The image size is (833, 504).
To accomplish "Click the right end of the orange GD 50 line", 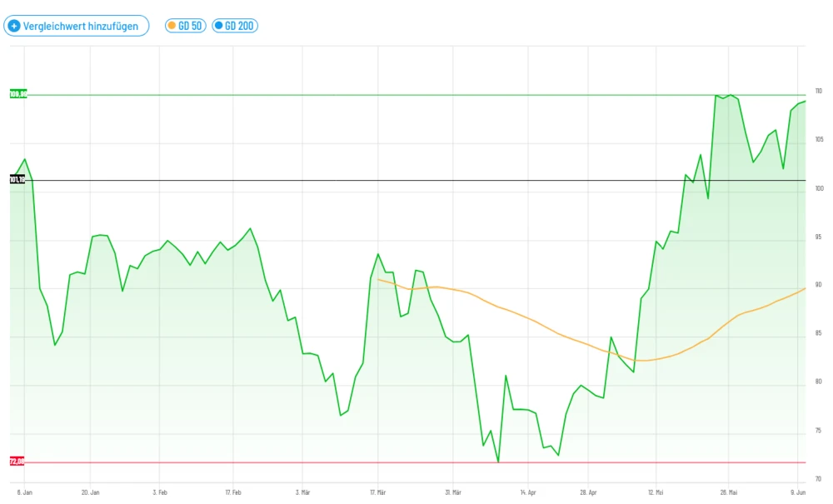I will (804, 289).
